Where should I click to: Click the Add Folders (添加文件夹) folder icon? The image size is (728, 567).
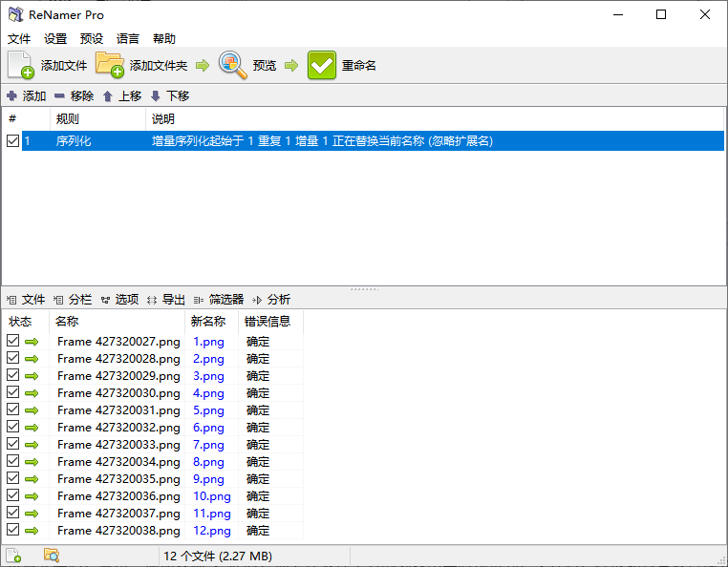[x=110, y=65]
